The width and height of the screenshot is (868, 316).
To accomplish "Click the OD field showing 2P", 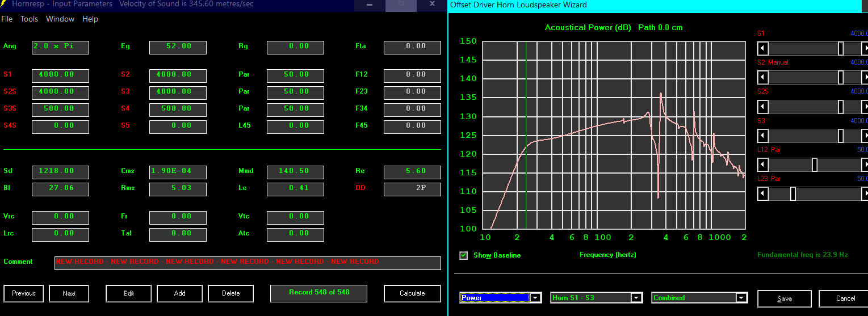I will (x=412, y=189).
